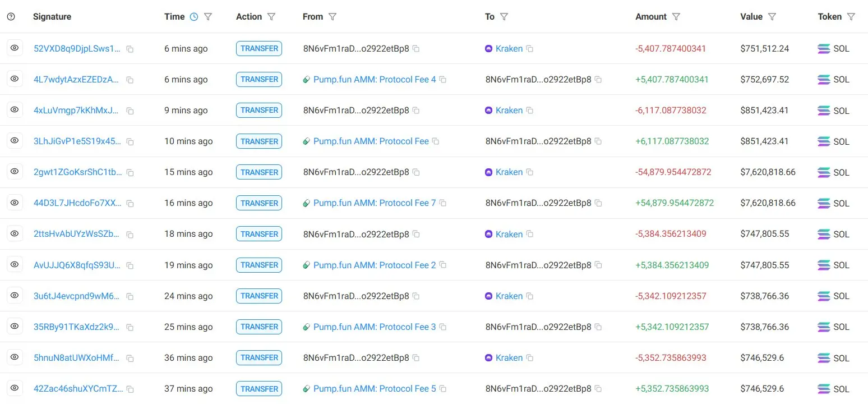Toggle eye icon for transaction 52VXD8q9DjpLSws1
The image size is (868, 404).
click(x=15, y=48)
